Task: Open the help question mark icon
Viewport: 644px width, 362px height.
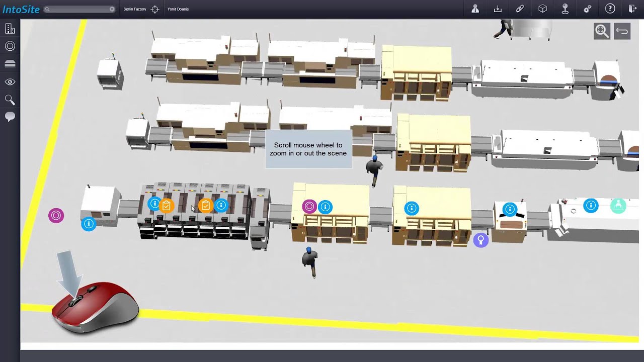Action: [x=610, y=9]
